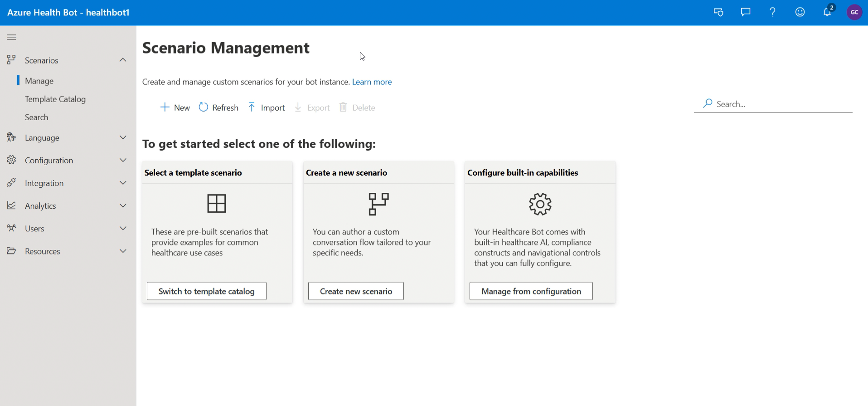868x406 pixels.
Task: Select Search under Scenarios
Action: [x=37, y=117]
